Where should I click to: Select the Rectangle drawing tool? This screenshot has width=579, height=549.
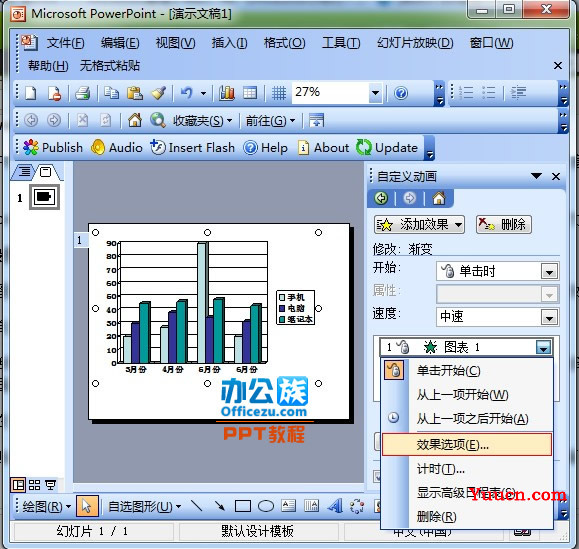click(x=243, y=506)
